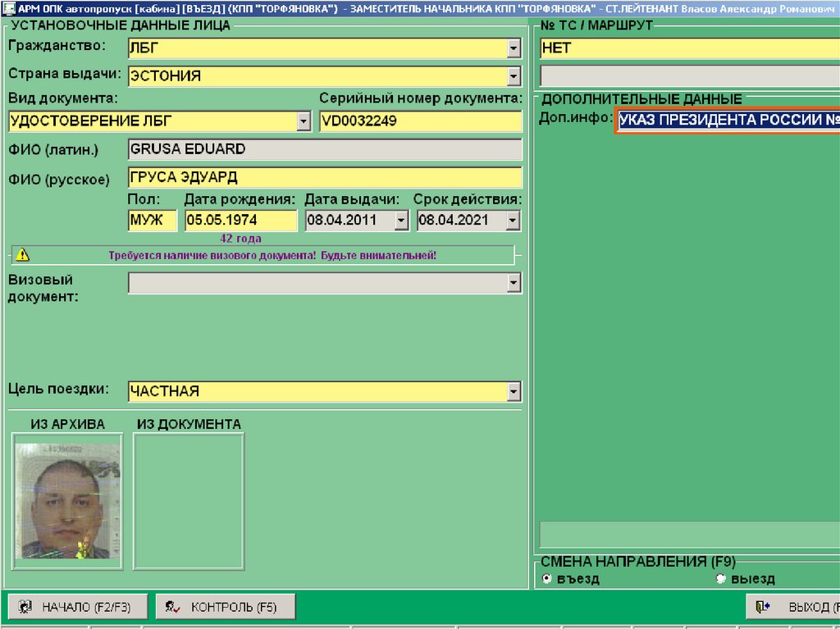This screenshot has height=629, width=840.
Task: Select the выезд radio button
Action: (x=721, y=579)
